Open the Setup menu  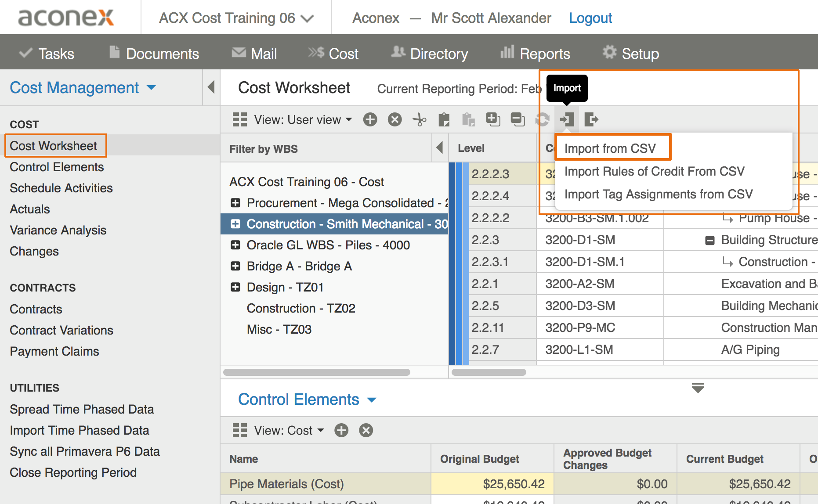coord(630,54)
